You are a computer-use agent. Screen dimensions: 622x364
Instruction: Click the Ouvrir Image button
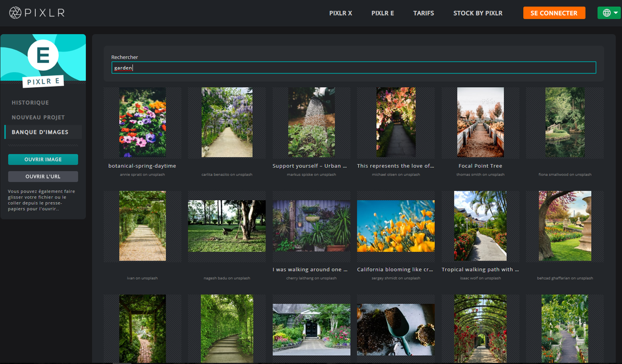[x=43, y=159]
